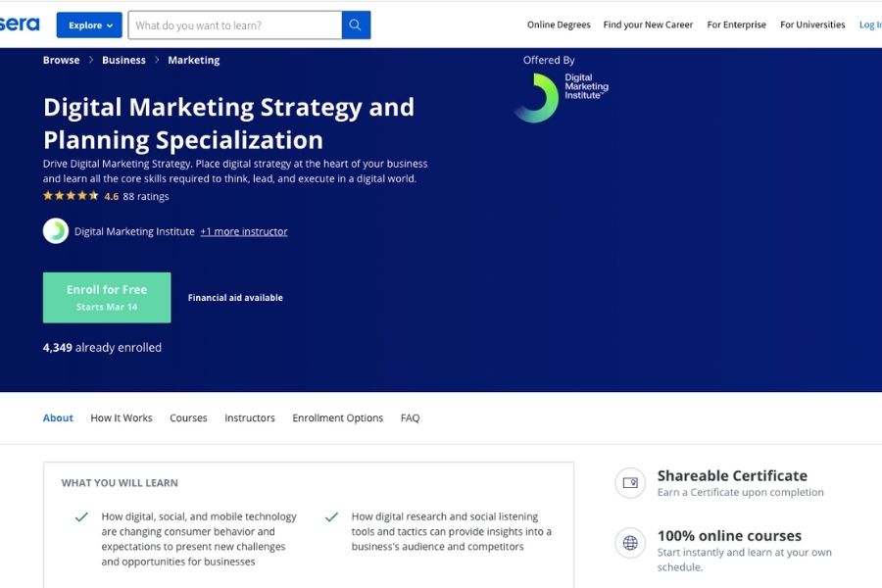Click the 'Offered By' label
Screen dimensions: 882x588
click(x=549, y=60)
